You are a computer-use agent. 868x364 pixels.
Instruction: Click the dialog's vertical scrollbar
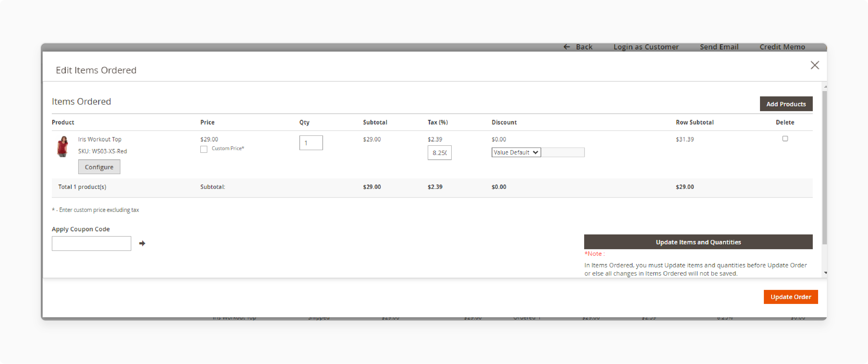[x=824, y=168]
